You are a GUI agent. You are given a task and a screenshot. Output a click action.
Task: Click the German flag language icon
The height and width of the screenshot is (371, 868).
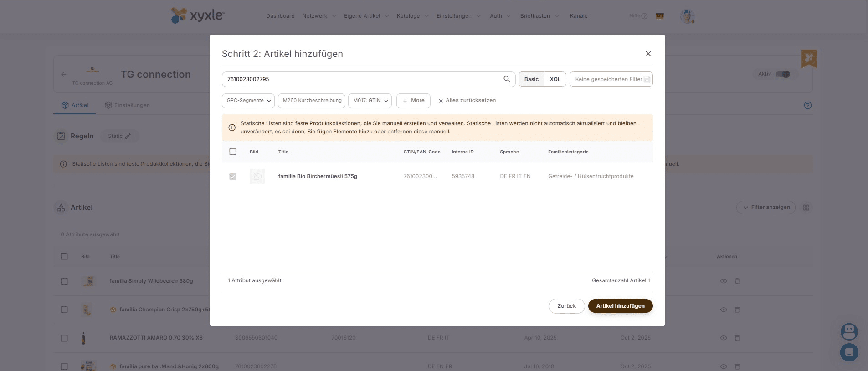(x=660, y=16)
